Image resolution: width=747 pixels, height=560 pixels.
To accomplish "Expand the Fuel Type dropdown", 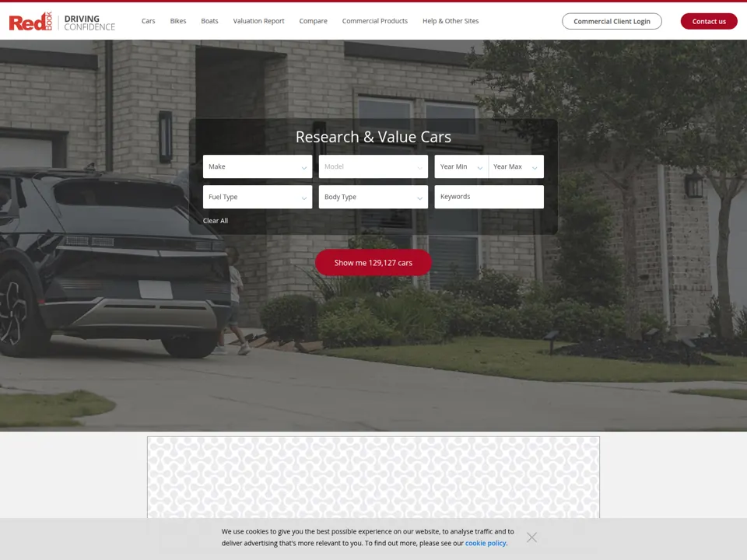I will click(x=258, y=197).
